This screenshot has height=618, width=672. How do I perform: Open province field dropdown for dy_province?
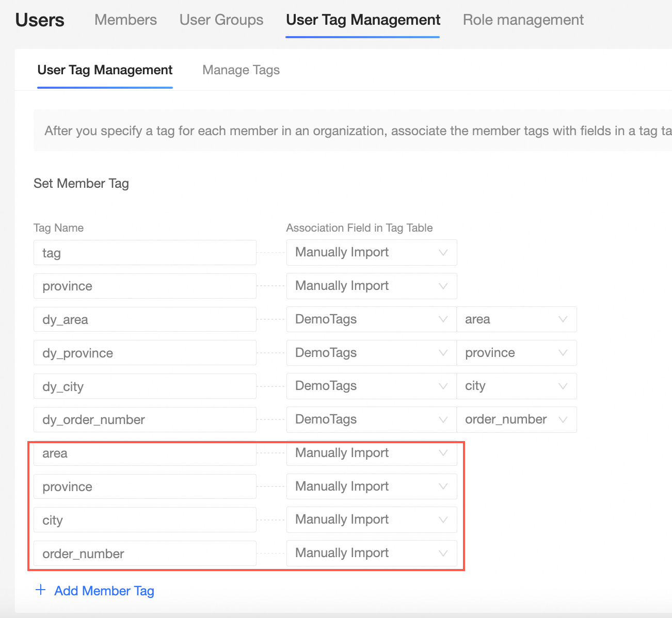(516, 353)
